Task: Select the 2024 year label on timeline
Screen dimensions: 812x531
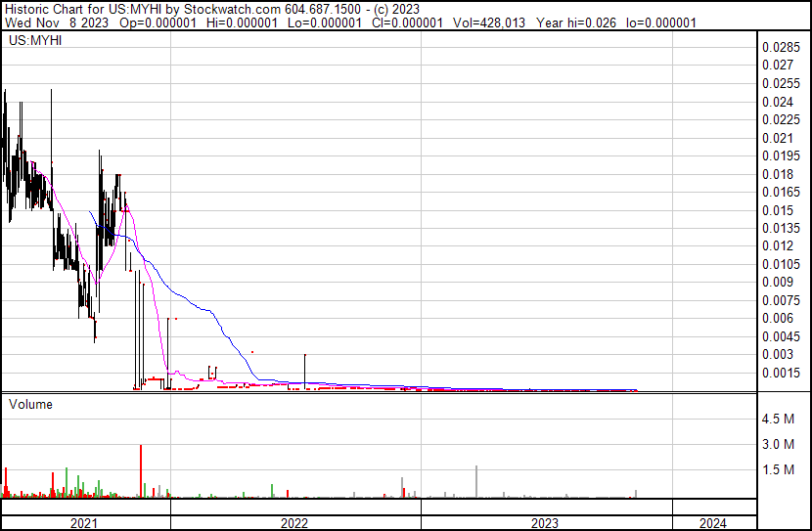Action: coord(713,523)
